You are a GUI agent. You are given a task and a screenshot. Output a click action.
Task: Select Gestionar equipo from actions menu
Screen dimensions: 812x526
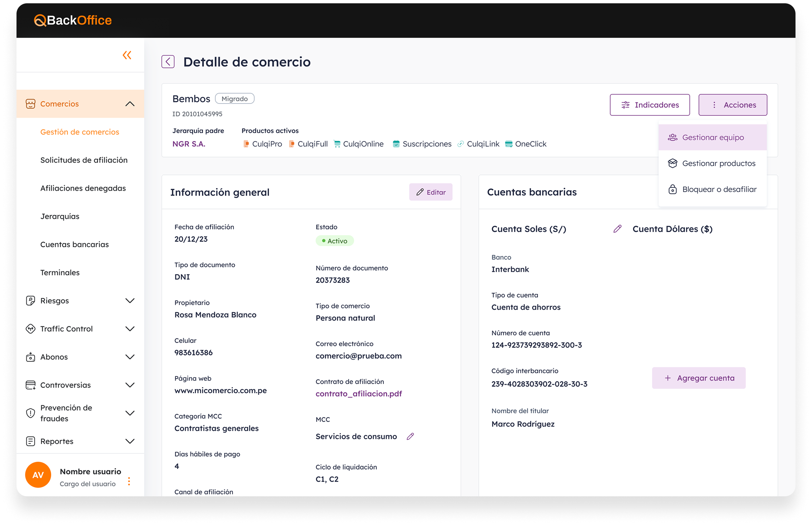tap(713, 138)
